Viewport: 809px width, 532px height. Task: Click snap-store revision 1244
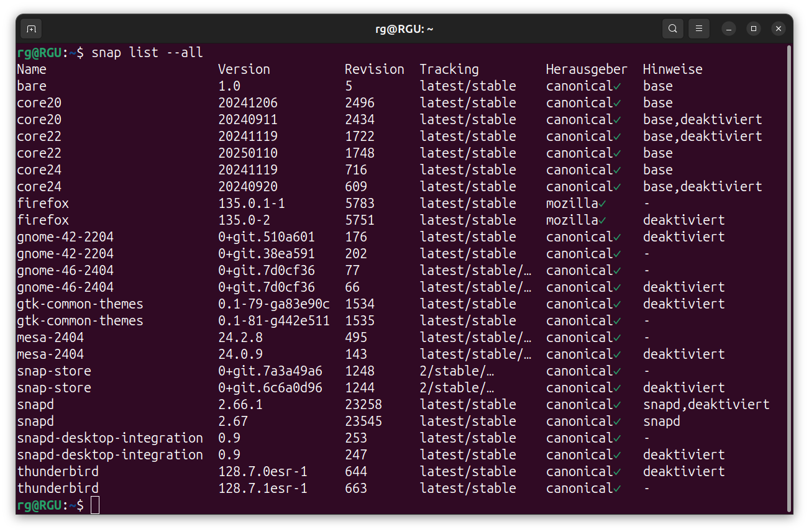coord(360,388)
